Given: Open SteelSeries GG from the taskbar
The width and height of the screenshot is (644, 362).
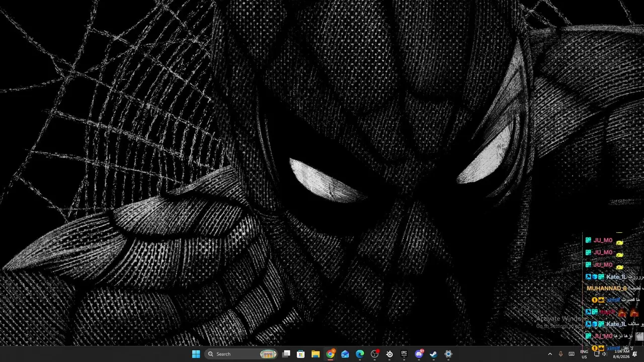Looking at the screenshot, I should point(389,354).
